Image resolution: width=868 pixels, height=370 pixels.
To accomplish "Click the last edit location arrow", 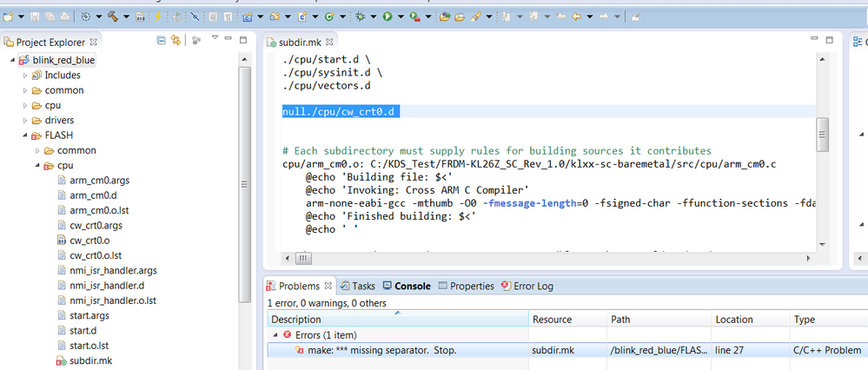I will (560, 17).
